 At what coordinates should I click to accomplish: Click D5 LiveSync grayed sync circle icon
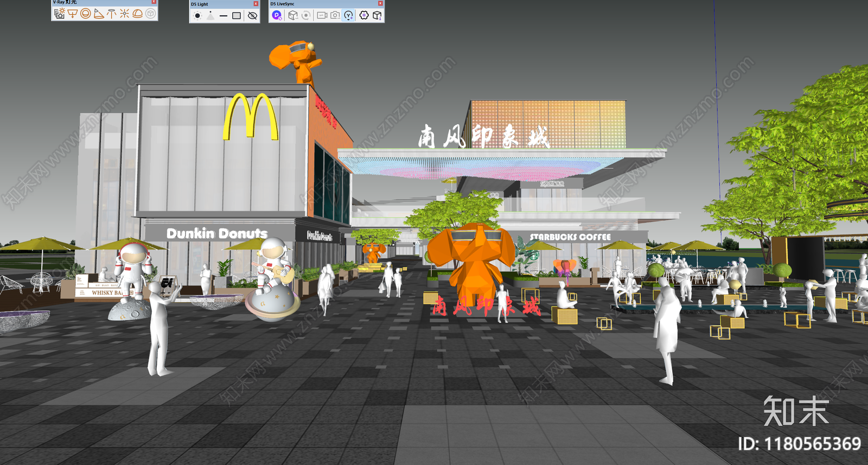coord(306,15)
